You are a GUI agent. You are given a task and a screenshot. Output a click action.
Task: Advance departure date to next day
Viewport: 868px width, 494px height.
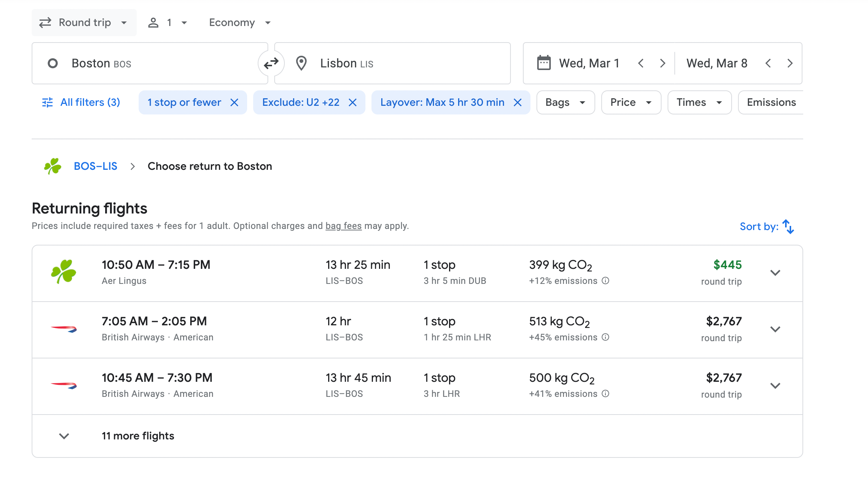coord(663,63)
